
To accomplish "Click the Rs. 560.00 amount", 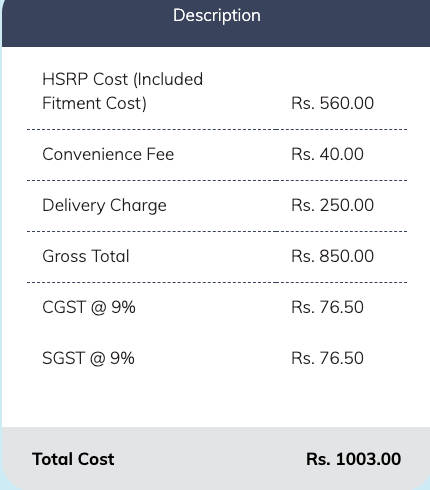I will (332, 103).
